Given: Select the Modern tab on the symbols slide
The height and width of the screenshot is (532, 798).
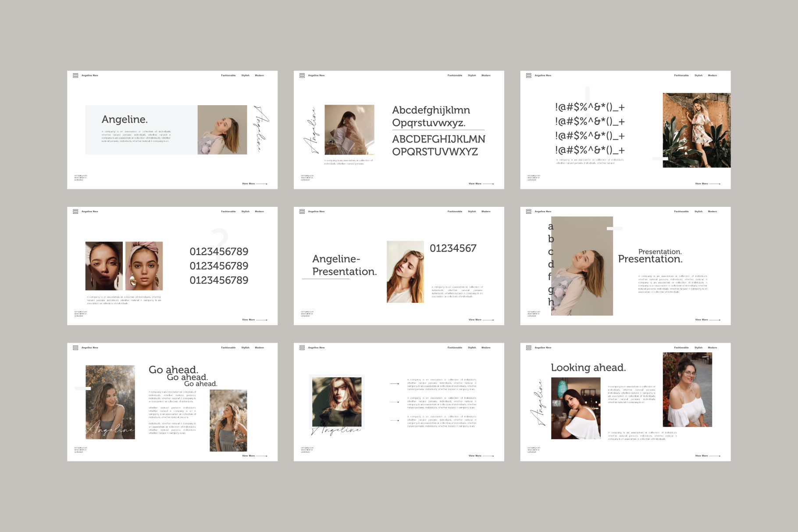Looking at the screenshot, I should 712,75.
